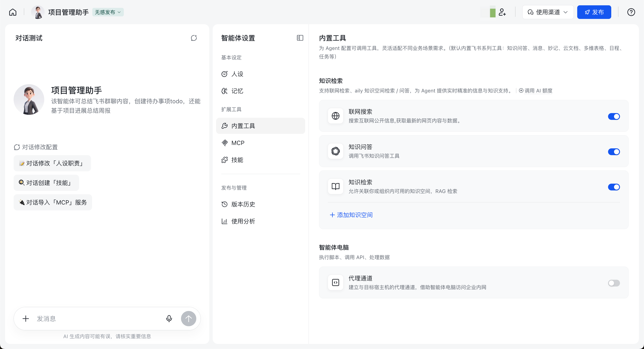Turn off the 知识问答 switch
The width and height of the screenshot is (644, 349).
(614, 152)
